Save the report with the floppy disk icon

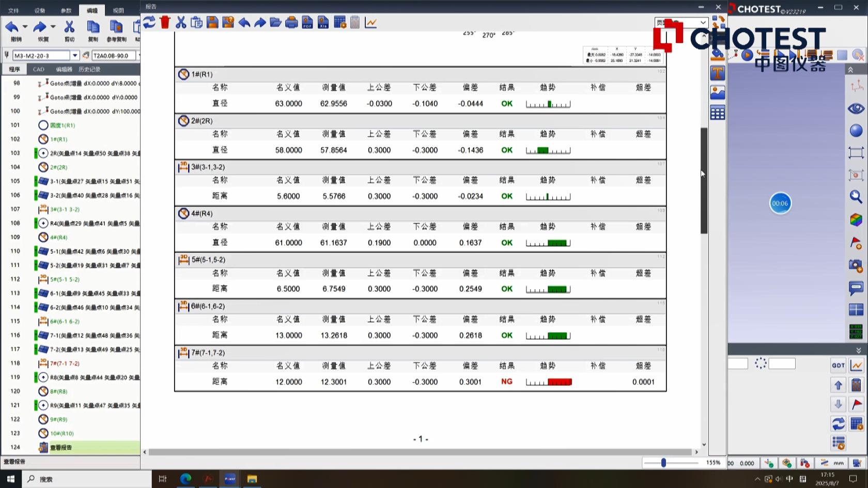[212, 22]
